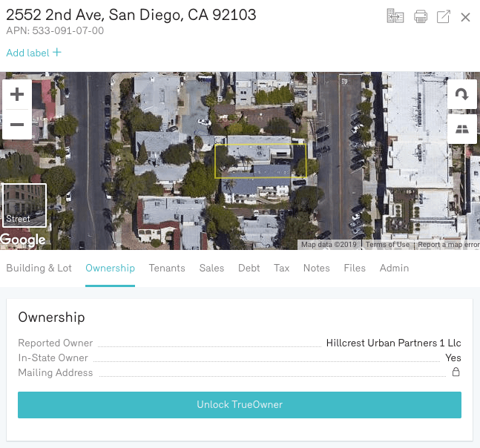Rotate the map view

tap(461, 95)
